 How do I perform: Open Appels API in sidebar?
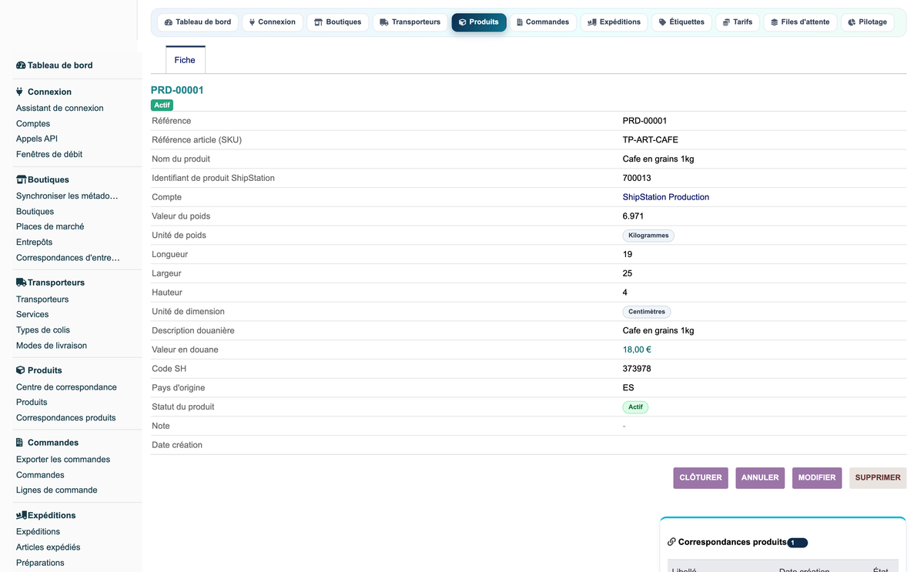(x=37, y=139)
